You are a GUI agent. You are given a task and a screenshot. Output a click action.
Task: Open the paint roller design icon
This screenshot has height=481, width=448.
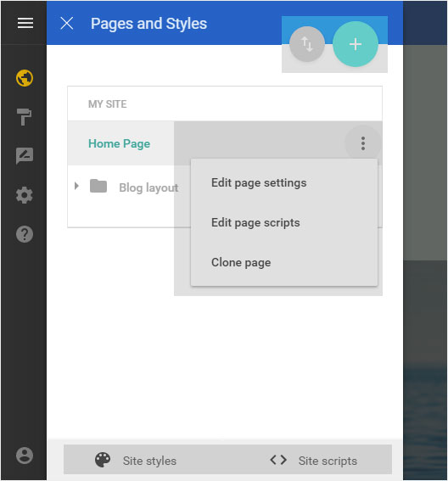tap(25, 117)
